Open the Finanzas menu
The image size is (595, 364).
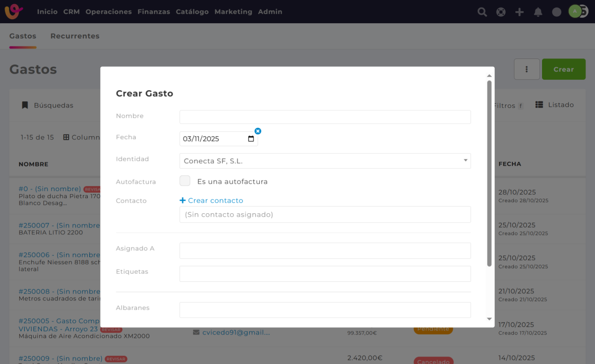(153, 12)
